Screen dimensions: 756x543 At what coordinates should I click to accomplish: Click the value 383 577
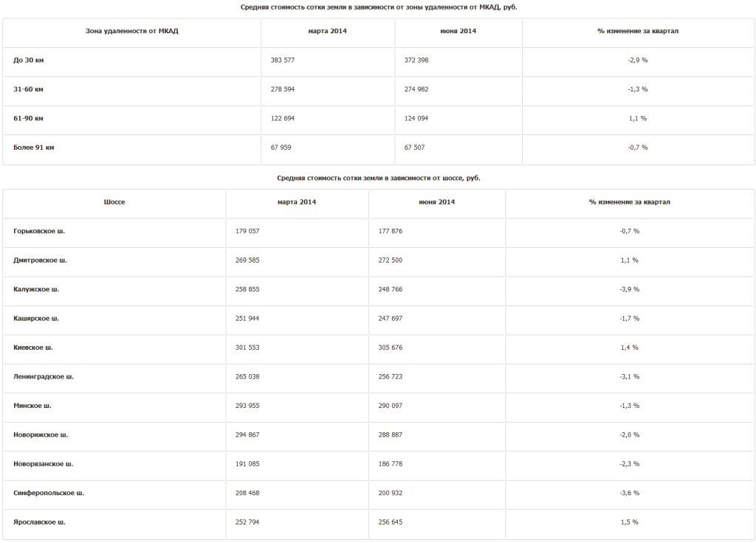281,60
